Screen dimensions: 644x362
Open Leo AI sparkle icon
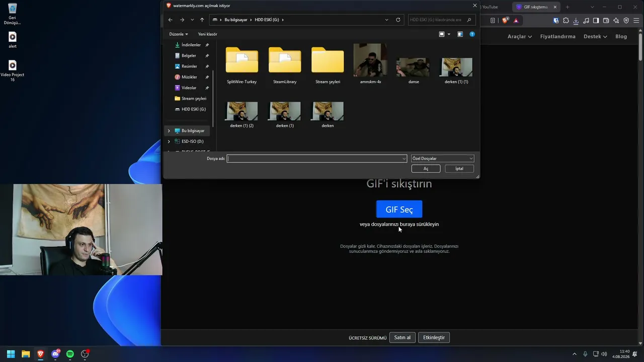pos(616,21)
